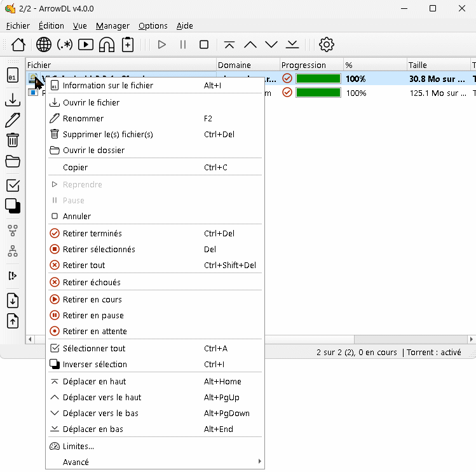This screenshot has width=476, height=472.
Task: Click progress bar of 30.8 Mo download
Action: click(x=318, y=79)
